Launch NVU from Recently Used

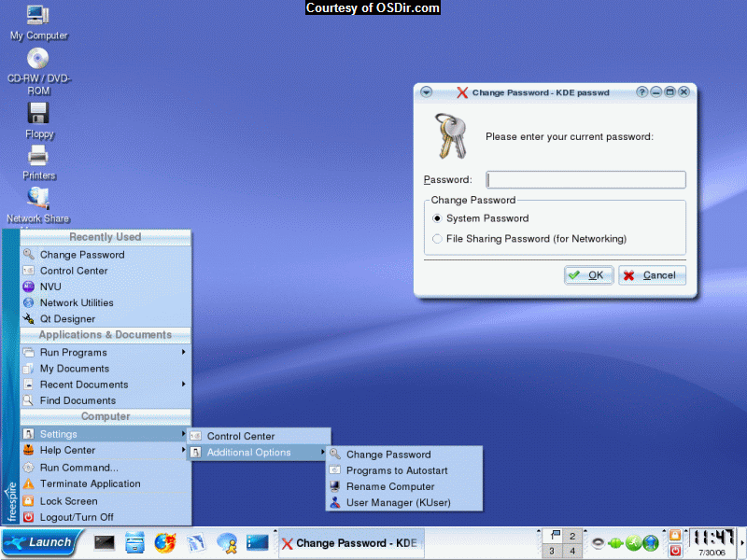click(106, 287)
